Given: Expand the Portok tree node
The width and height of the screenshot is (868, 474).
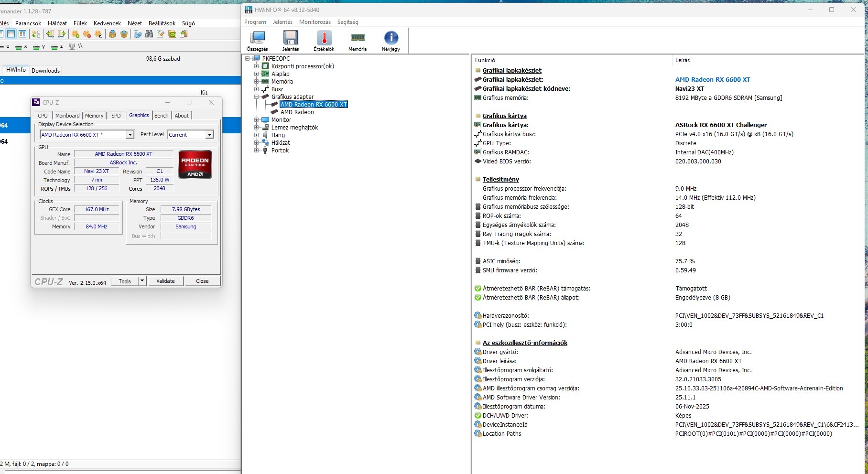Looking at the screenshot, I should pyautogui.click(x=257, y=151).
